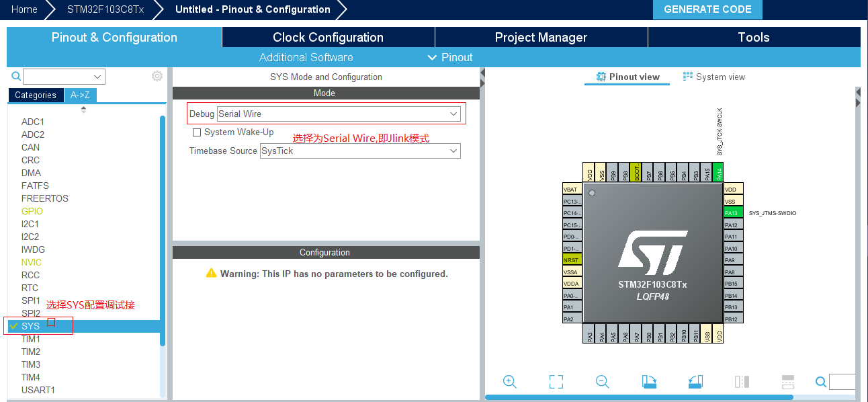This screenshot has height=402, width=868.
Task: Select the NRST pin on chip
Action: (572, 260)
